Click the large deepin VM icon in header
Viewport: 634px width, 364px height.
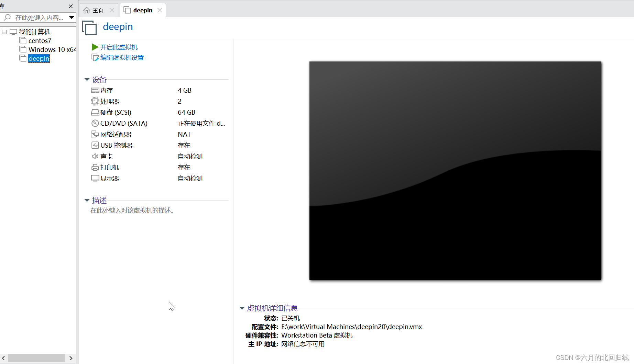[x=89, y=27]
